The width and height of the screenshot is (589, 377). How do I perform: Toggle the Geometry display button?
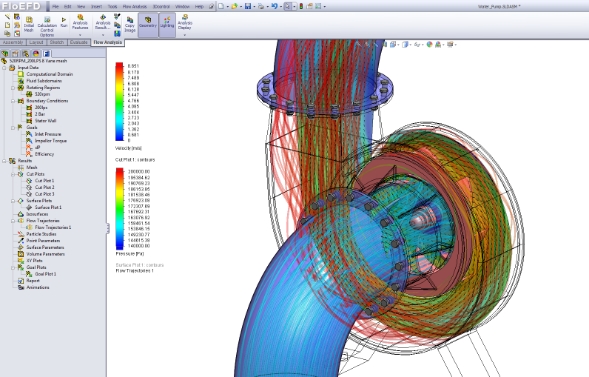click(x=148, y=25)
